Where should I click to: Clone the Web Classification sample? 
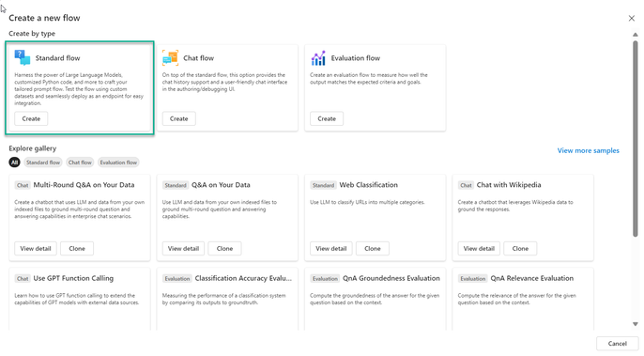[x=373, y=248]
